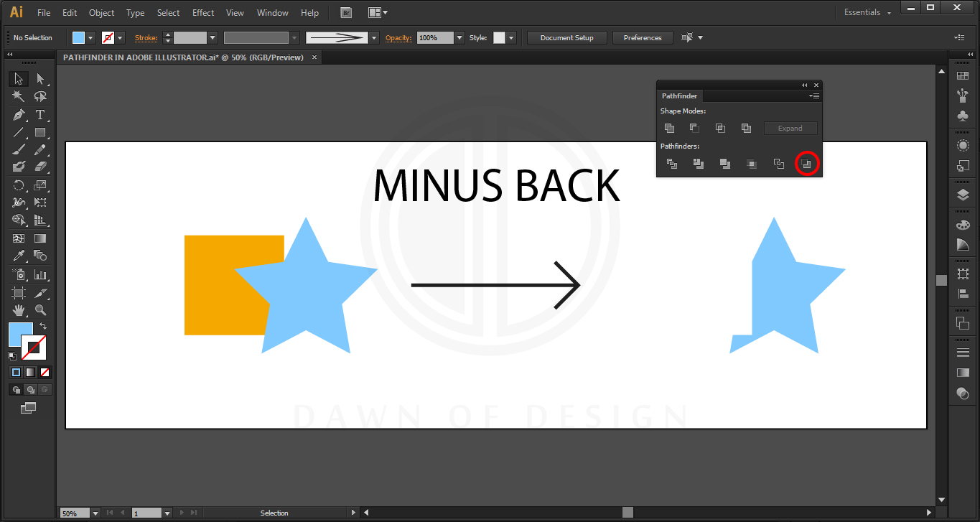980x522 pixels.
Task: Select the Type tool
Action: click(41, 113)
